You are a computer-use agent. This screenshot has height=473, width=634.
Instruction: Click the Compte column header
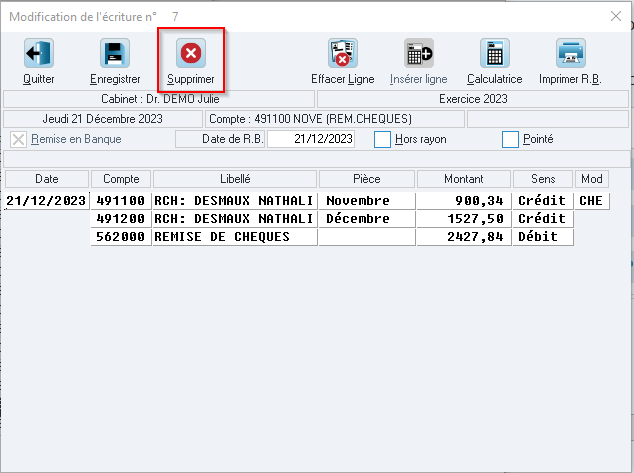point(121,179)
